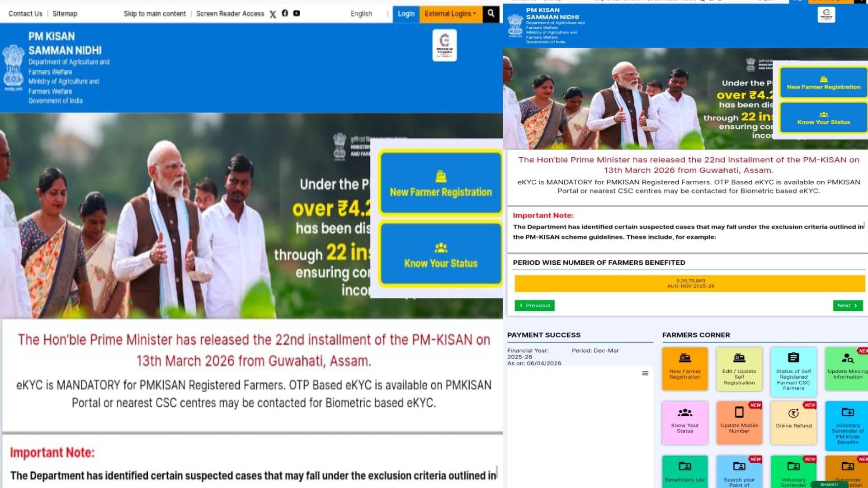The height and width of the screenshot is (488, 868).
Task: Click the PM KISAN SAMMAN NIDHI title in smaller header
Action: pos(552,14)
